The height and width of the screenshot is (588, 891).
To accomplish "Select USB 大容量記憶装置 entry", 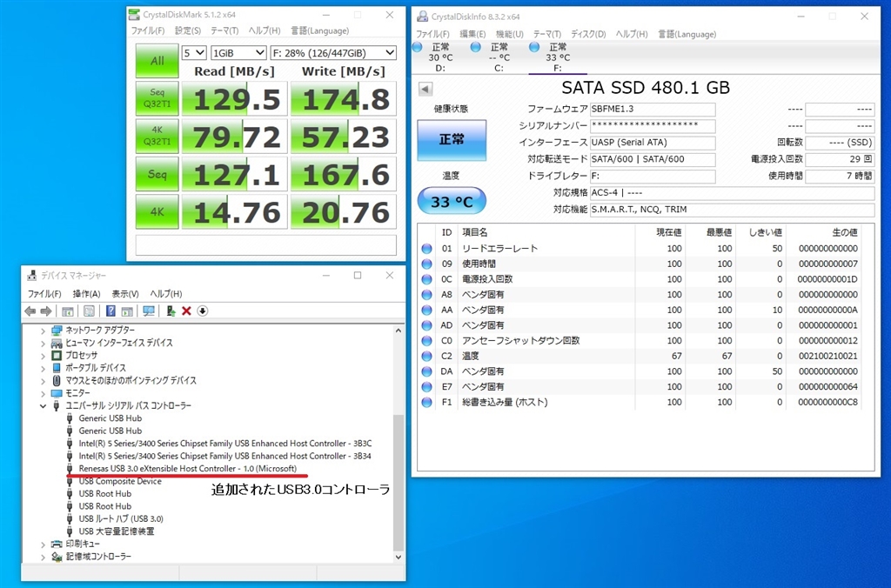I will coord(117,531).
